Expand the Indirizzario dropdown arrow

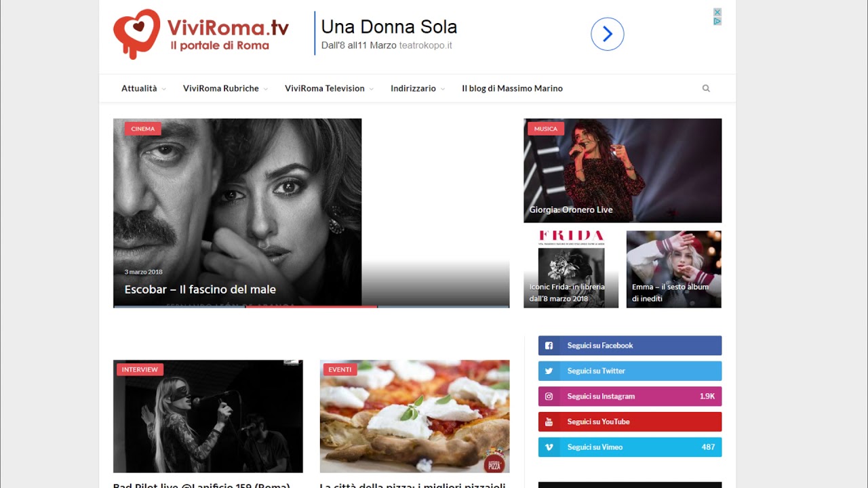[x=443, y=89]
